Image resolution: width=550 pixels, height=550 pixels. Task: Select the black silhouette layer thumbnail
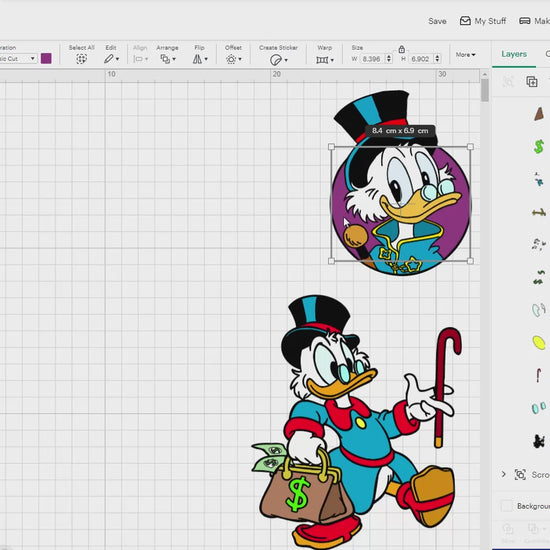click(x=539, y=441)
